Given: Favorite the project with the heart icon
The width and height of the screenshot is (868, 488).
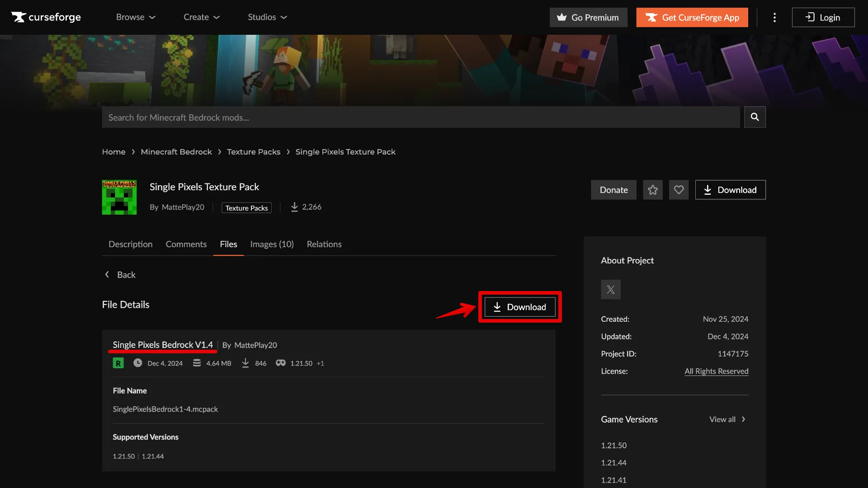Looking at the screenshot, I should [x=679, y=190].
